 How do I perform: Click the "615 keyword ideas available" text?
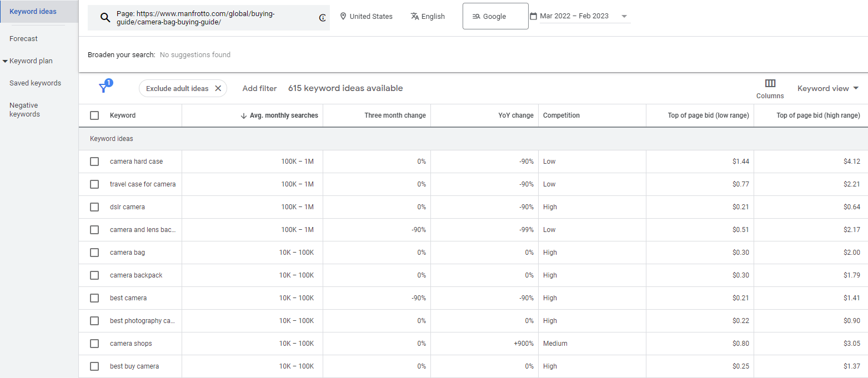pyautogui.click(x=345, y=88)
